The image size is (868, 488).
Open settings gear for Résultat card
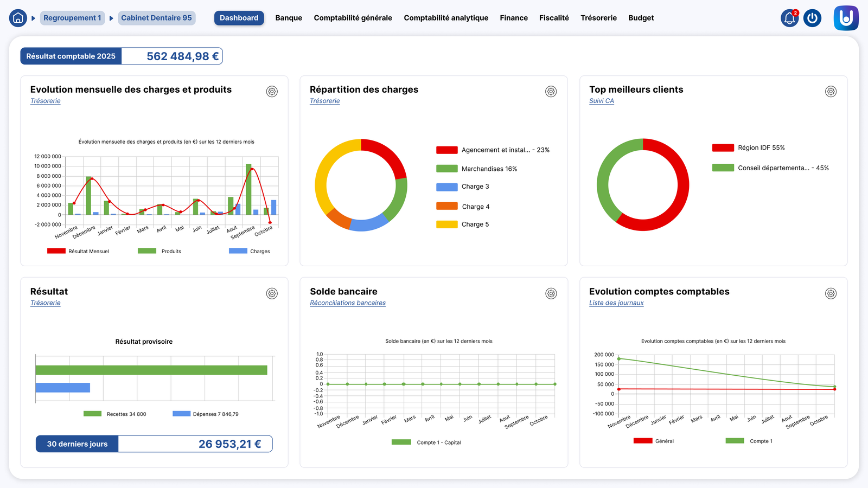pos(272,293)
